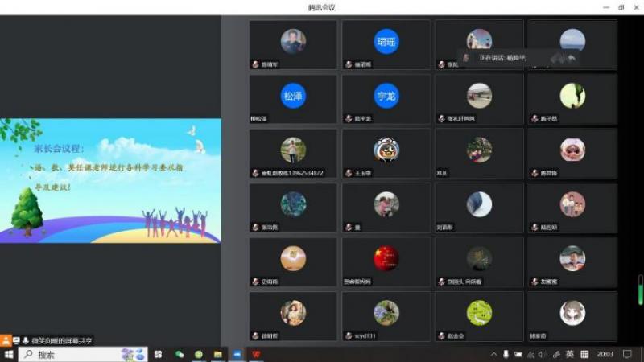
Task: Click the Windows search box labeled 搜索
Action: tap(72, 354)
